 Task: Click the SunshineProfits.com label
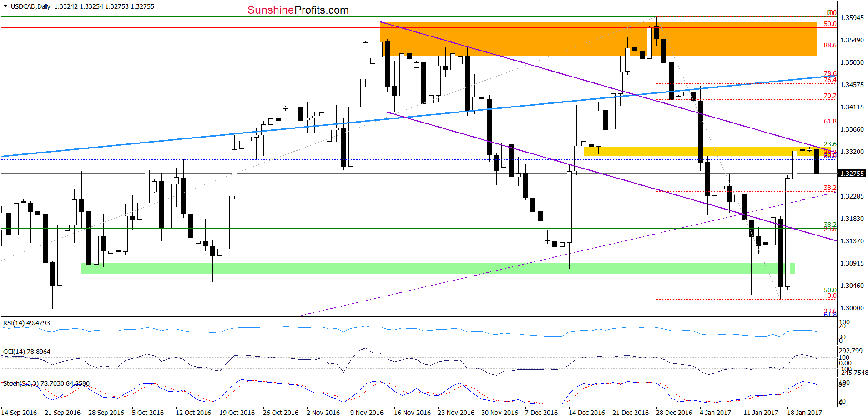[298, 10]
